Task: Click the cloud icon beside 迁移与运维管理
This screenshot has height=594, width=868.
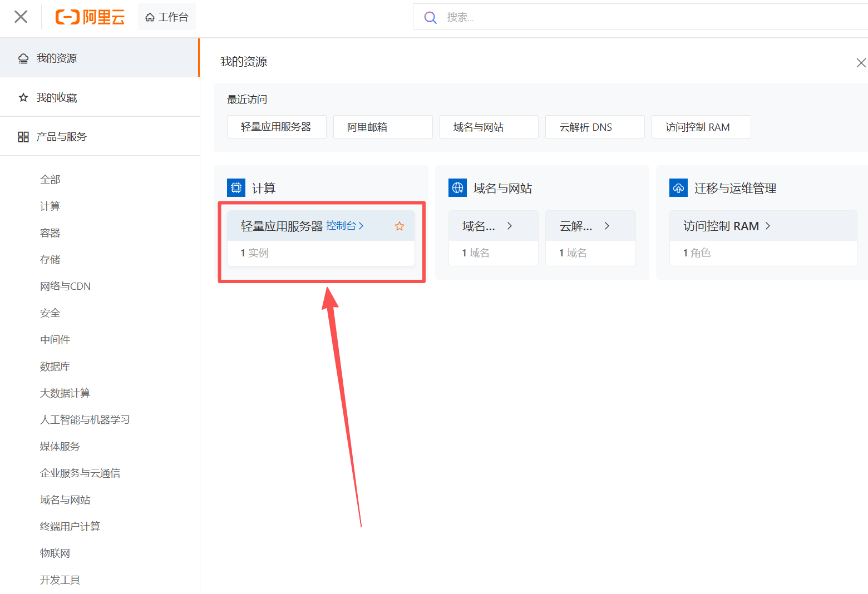Action: pyautogui.click(x=678, y=188)
